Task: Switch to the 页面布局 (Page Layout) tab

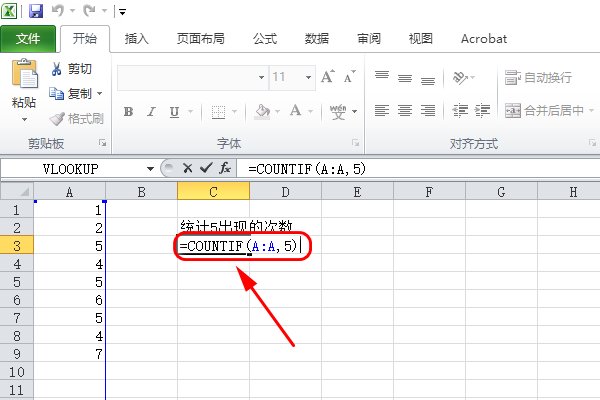Action: point(201,39)
